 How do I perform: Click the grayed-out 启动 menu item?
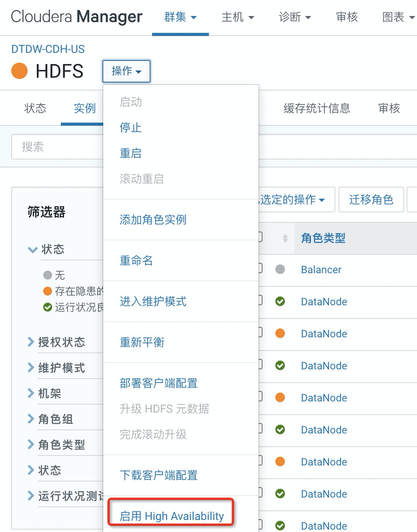[130, 102]
